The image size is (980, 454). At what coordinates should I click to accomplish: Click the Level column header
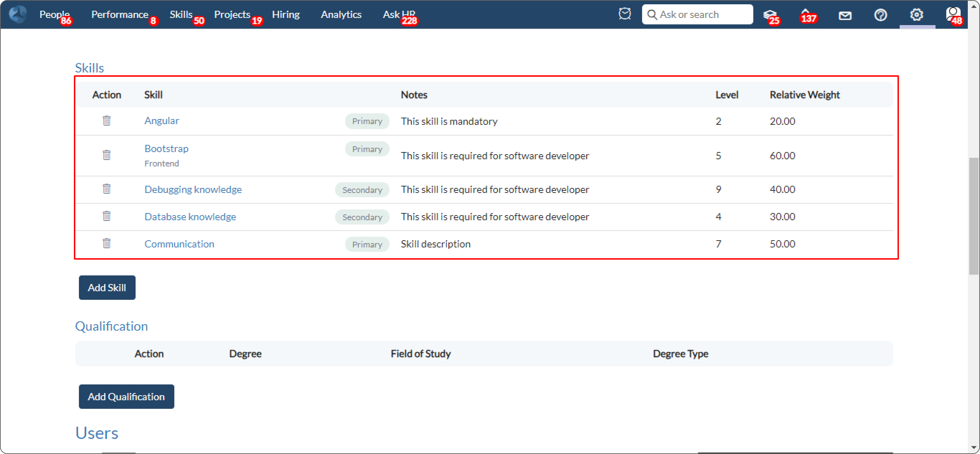click(727, 95)
